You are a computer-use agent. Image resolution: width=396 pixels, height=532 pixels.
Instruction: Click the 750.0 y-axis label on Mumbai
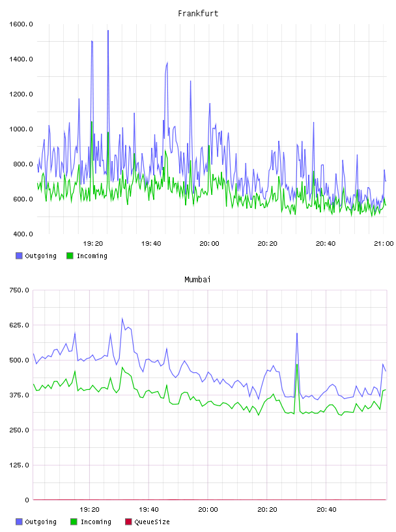[x=20, y=290]
